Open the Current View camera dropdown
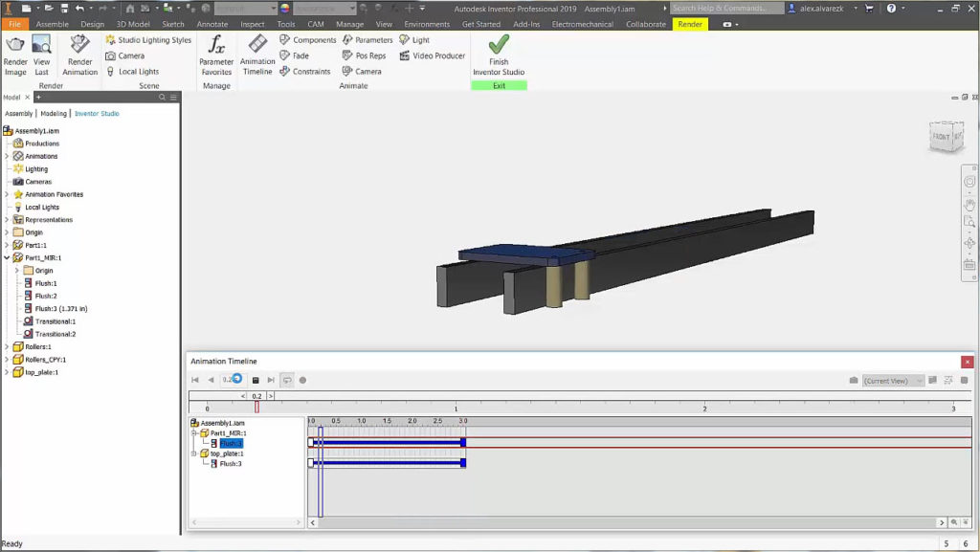This screenshot has width=980, height=552. click(893, 380)
